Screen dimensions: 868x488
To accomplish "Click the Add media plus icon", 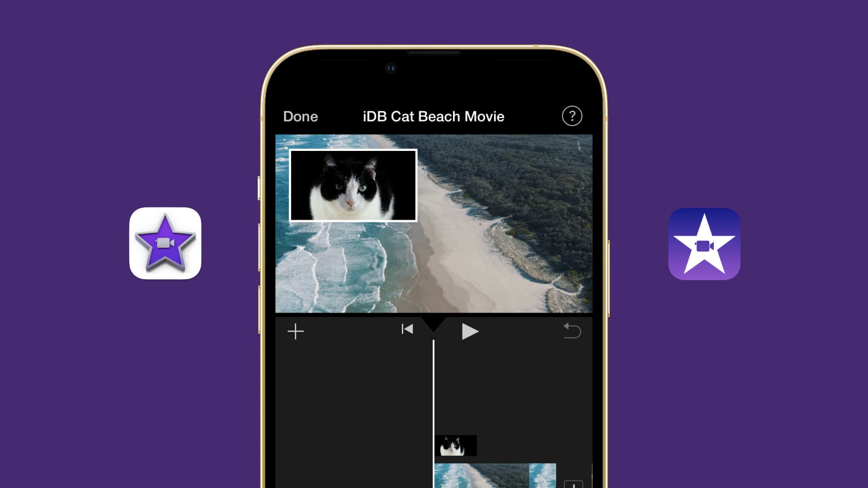I will [295, 330].
